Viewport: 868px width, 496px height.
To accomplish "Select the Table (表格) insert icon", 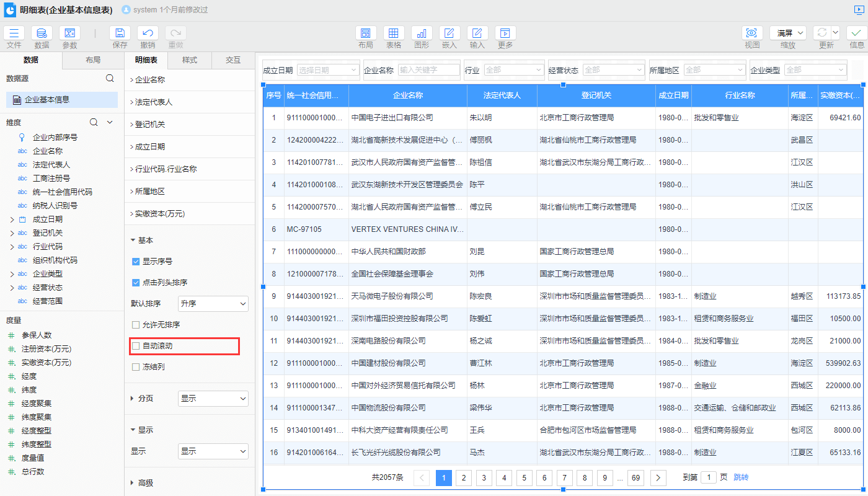I will point(394,33).
